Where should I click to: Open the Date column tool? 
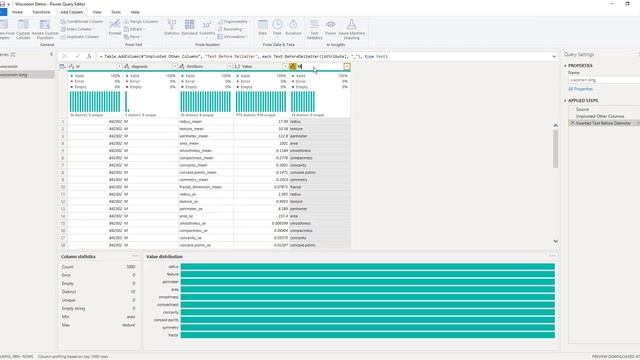(x=262, y=28)
